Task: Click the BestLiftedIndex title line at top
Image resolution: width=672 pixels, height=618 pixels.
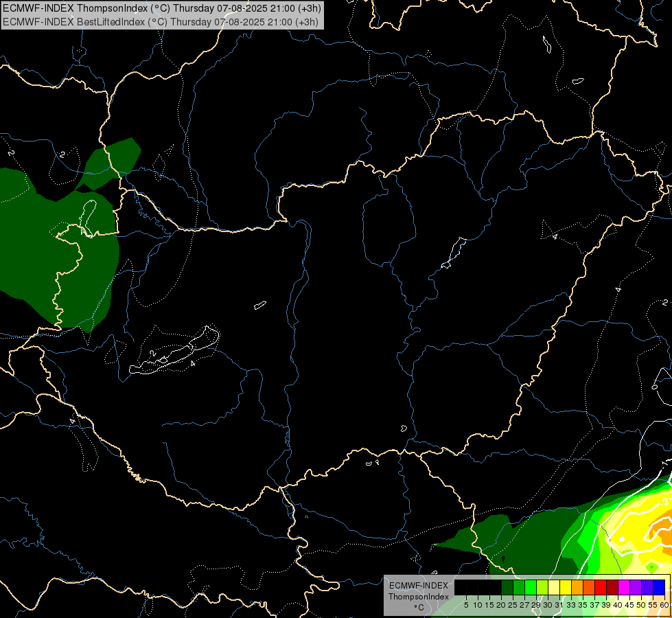Action: point(161,22)
